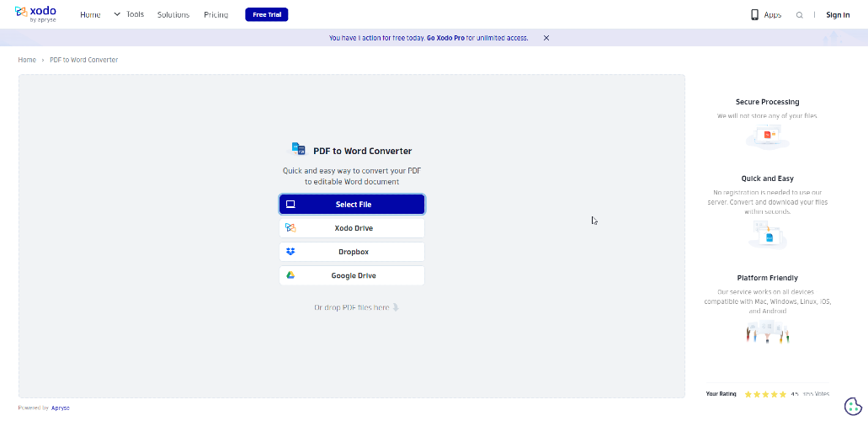
Task: Click the drop files down-arrow icon
Action: [x=396, y=307]
